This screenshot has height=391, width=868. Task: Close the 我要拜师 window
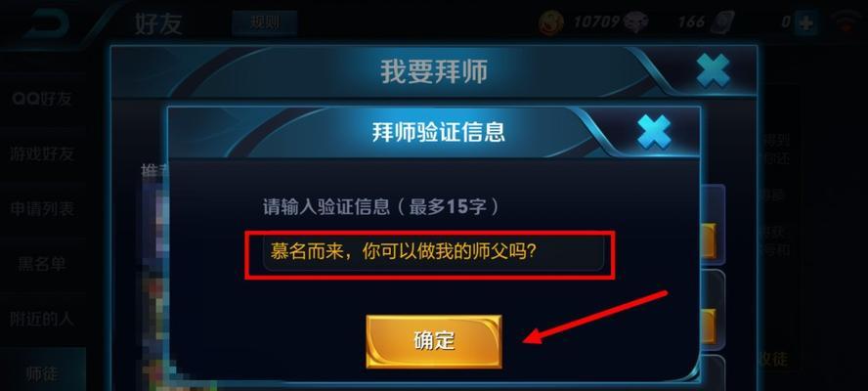[713, 70]
